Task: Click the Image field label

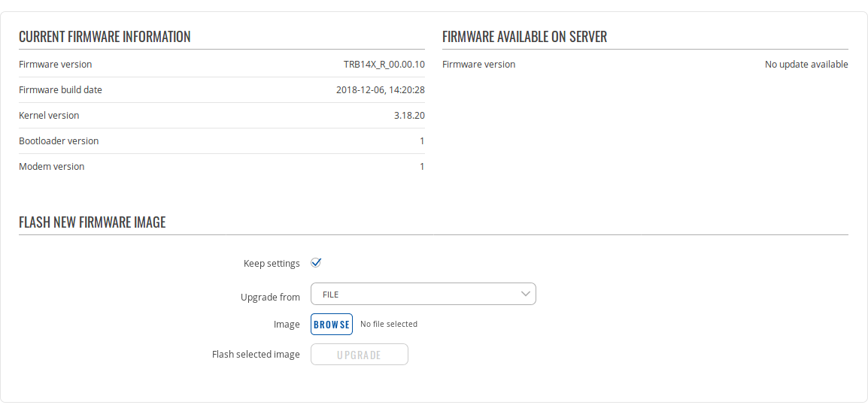Action: pyautogui.click(x=287, y=325)
